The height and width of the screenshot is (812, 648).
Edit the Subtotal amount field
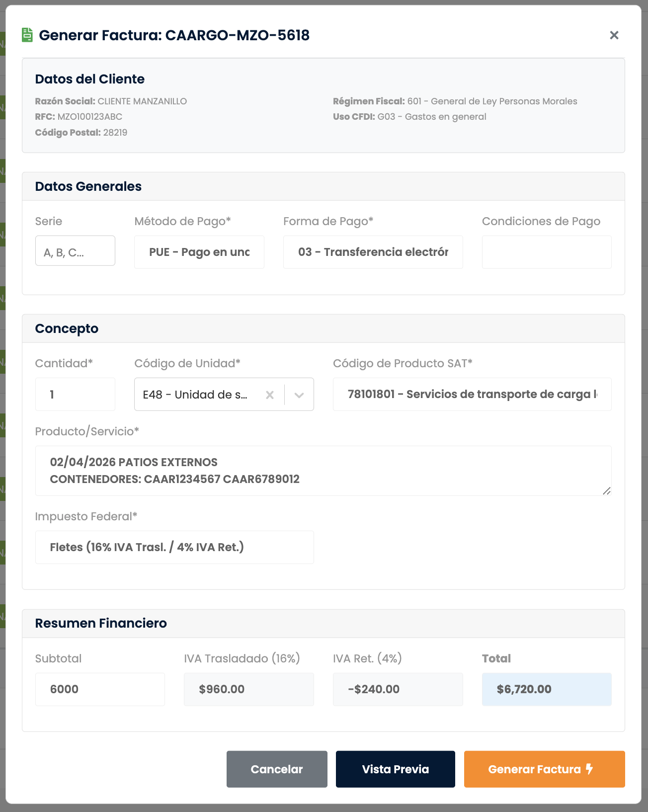coord(99,689)
